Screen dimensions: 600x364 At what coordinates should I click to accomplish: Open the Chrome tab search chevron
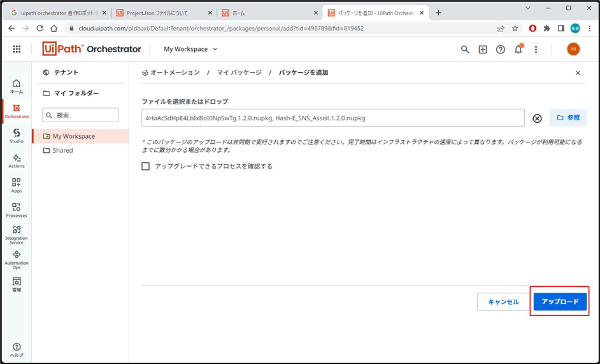coord(527,8)
